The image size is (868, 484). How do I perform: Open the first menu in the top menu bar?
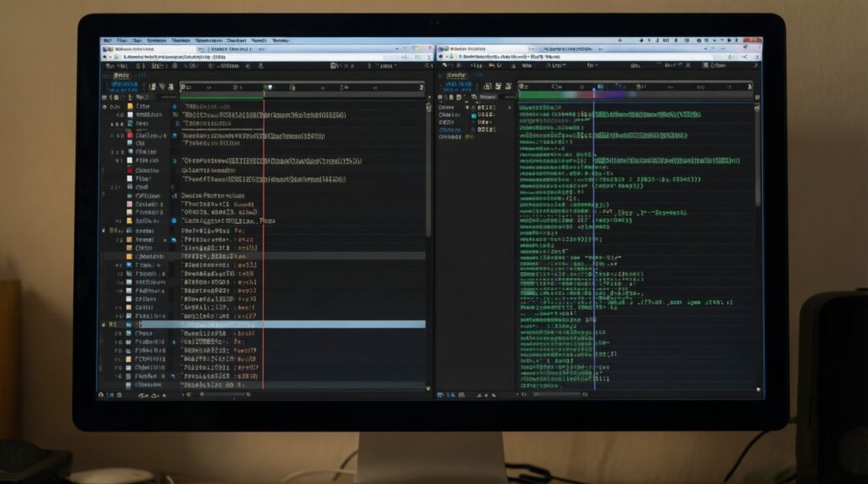(x=108, y=40)
